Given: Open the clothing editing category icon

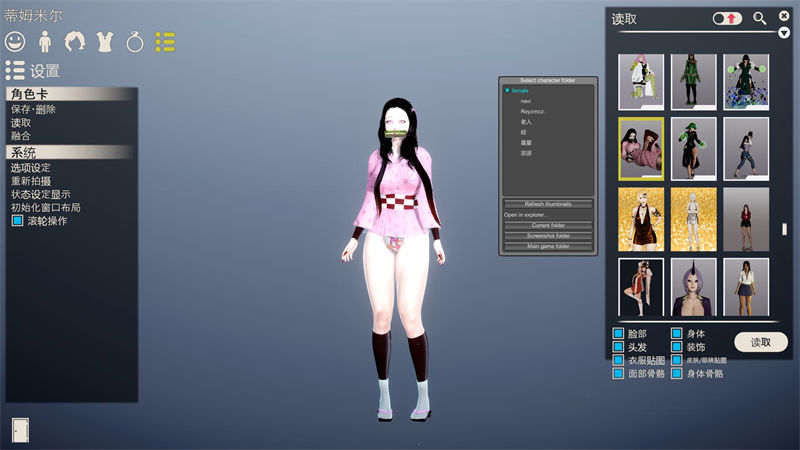Looking at the screenshot, I should point(104,42).
